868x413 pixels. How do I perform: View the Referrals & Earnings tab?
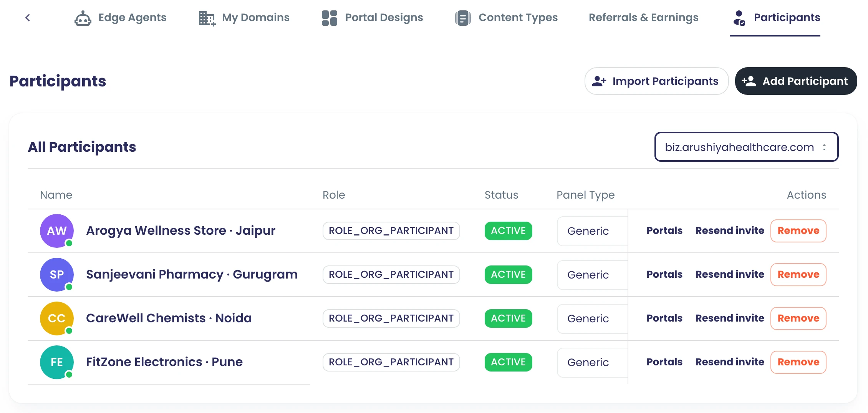coord(644,18)
